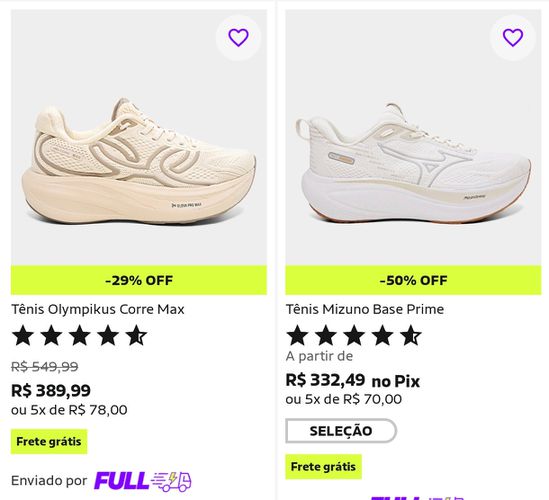Click the R$ 389,99 price

click(51, 390)
